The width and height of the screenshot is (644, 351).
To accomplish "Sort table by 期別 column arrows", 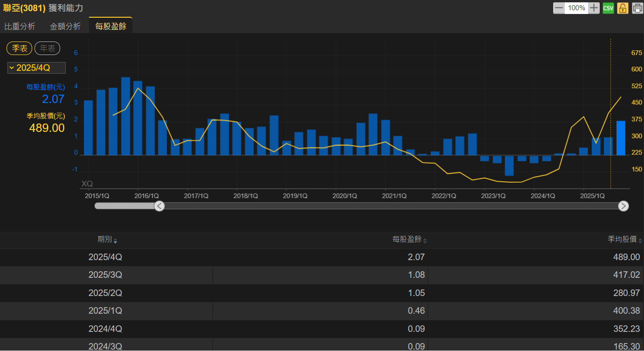I will pyautogui.click(x=115, y=241).
